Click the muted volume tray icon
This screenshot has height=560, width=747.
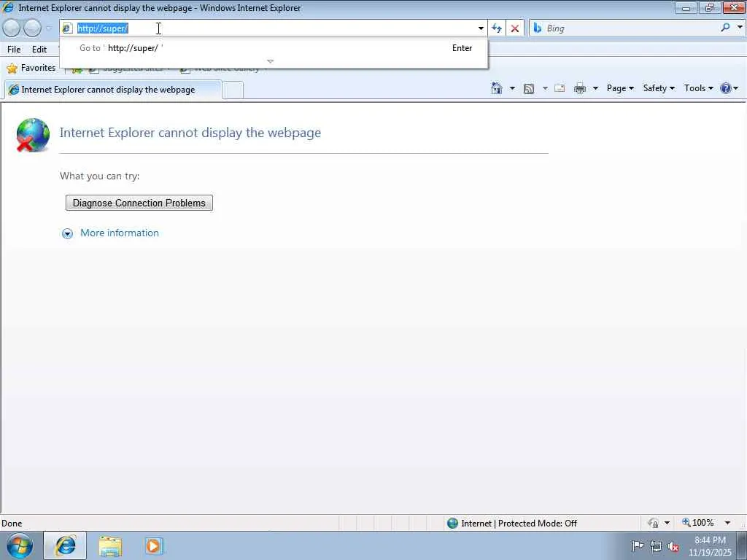pyautogui.click(x=673, y=546)
